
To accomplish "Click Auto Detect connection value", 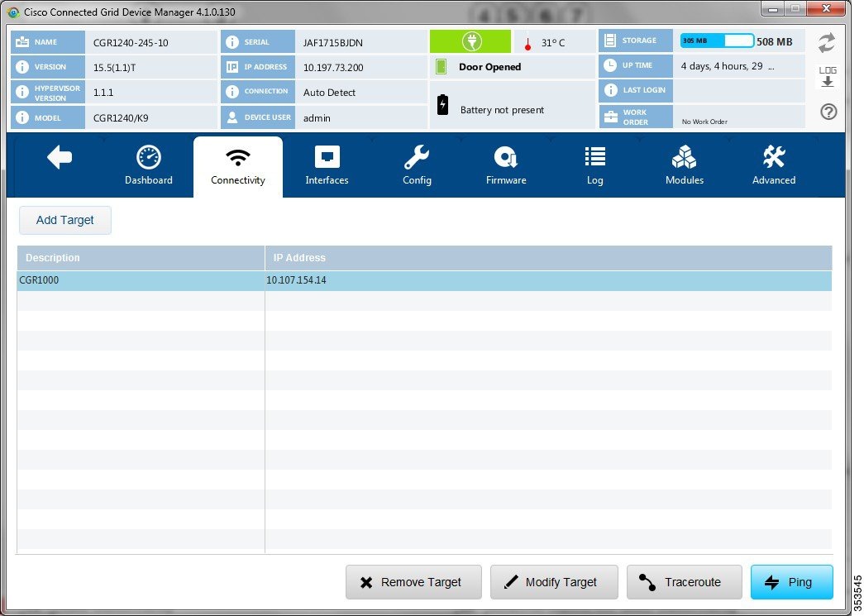I will [329, 93].
